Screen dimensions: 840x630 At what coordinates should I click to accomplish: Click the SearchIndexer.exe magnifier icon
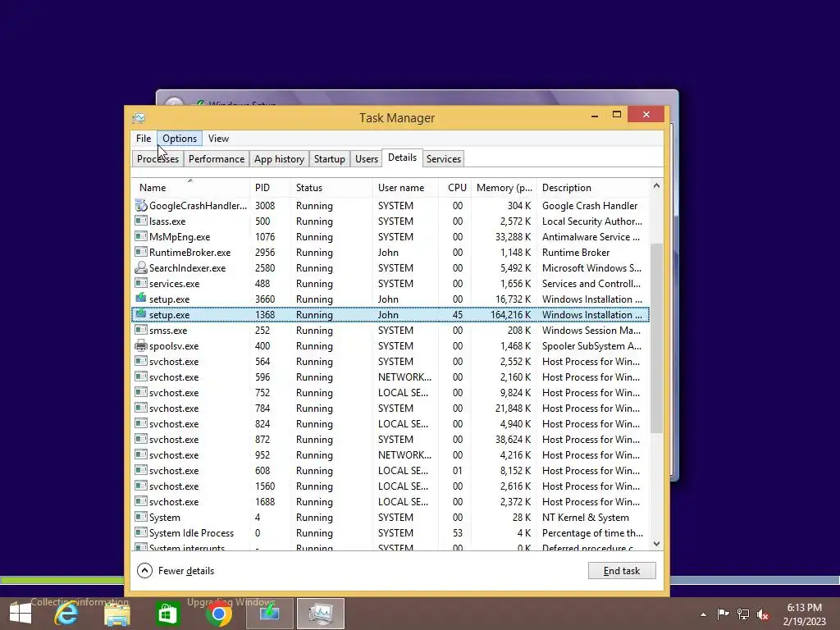[x=141, y=267]
